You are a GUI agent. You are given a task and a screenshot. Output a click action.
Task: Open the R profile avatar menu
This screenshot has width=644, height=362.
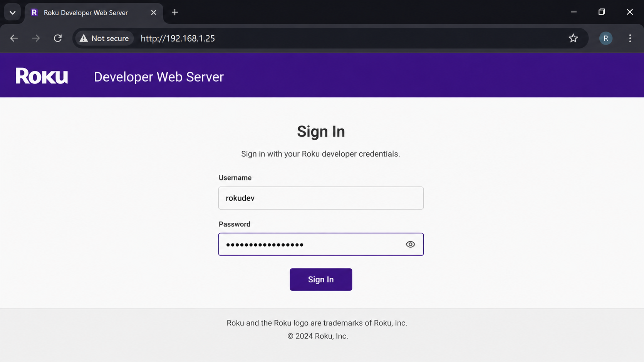(605, 38)
